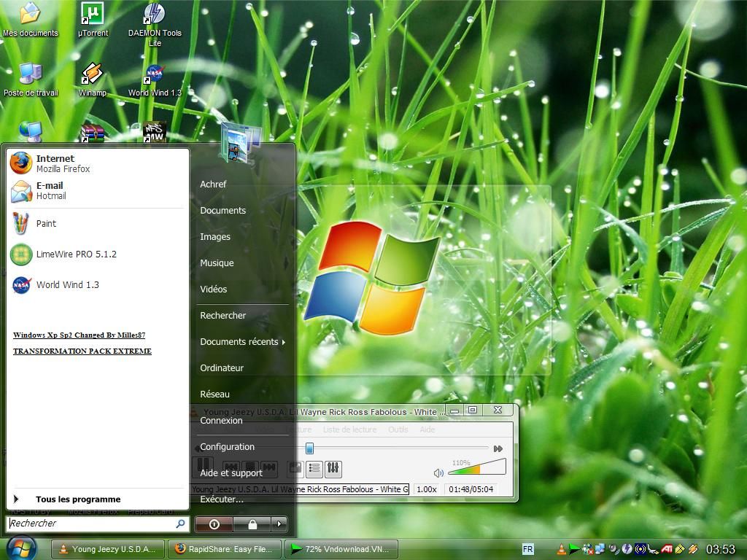747x560 pixels.
Task: Open Mes documents desktop icon
Action: [31, 20]
